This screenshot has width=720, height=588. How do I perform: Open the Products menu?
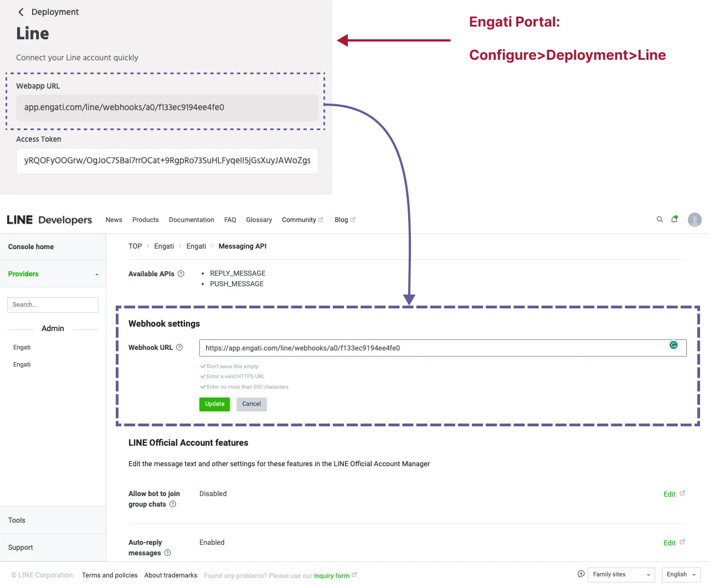tap(146, 220)
